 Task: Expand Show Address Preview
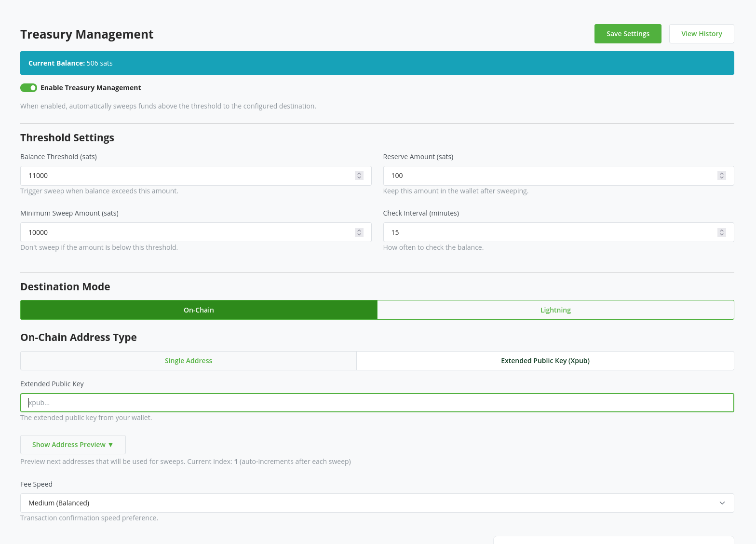tap(73, 445)
